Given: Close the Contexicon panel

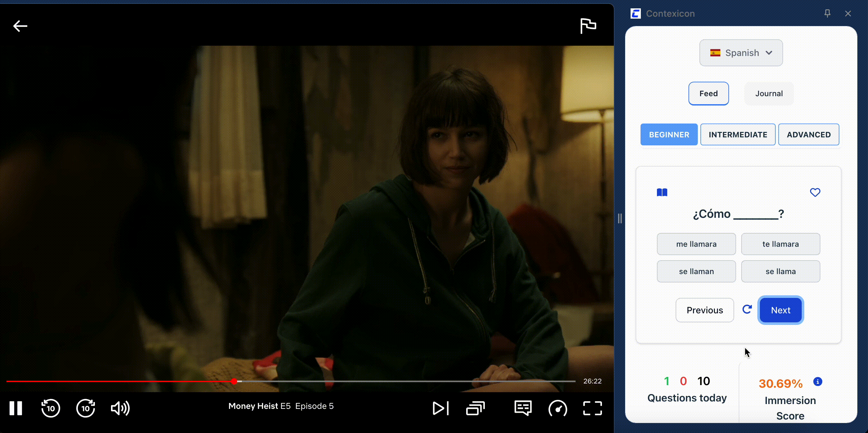Looking at the screenshot, I should [848, 14].
